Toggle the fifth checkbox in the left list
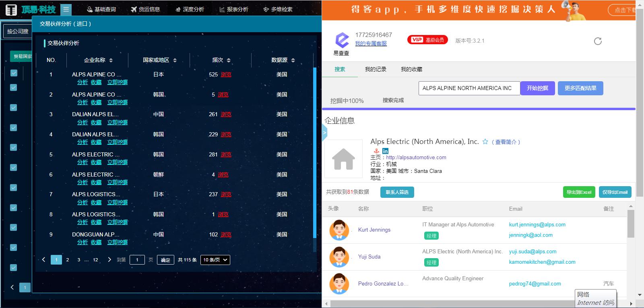This screenshot has width=644, height=308. (14, 147)
